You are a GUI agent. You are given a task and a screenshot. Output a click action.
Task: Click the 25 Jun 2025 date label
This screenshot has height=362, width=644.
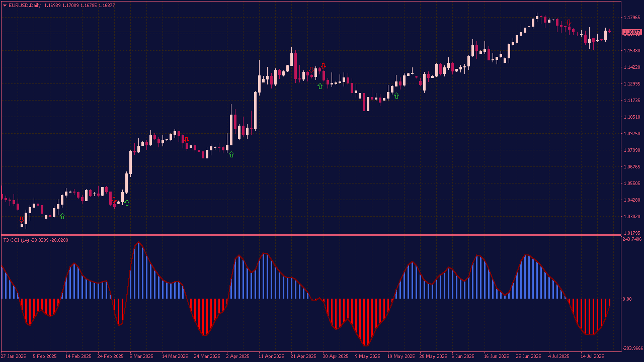tap(529, 356)
